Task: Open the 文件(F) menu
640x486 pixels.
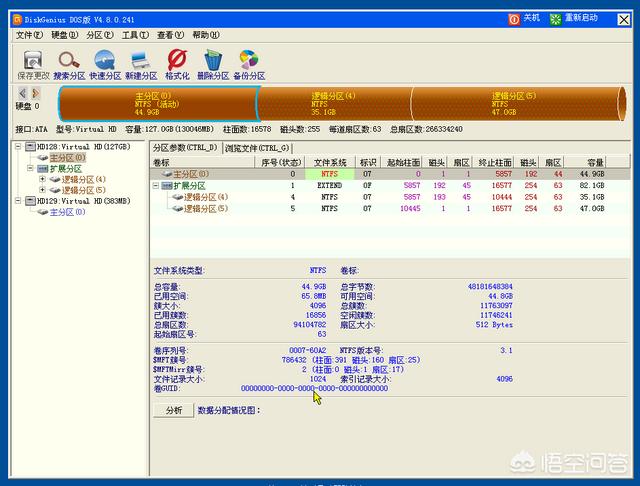Action: point(29,35)
